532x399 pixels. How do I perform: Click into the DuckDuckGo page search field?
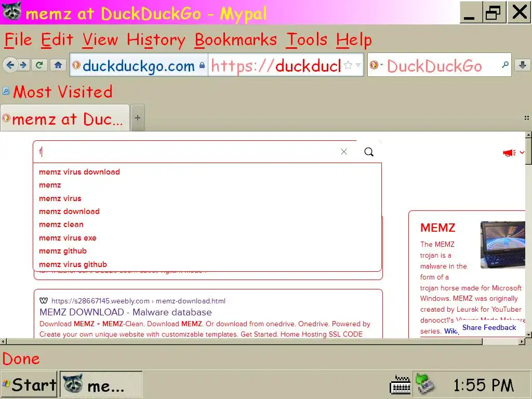click(187, 152)
